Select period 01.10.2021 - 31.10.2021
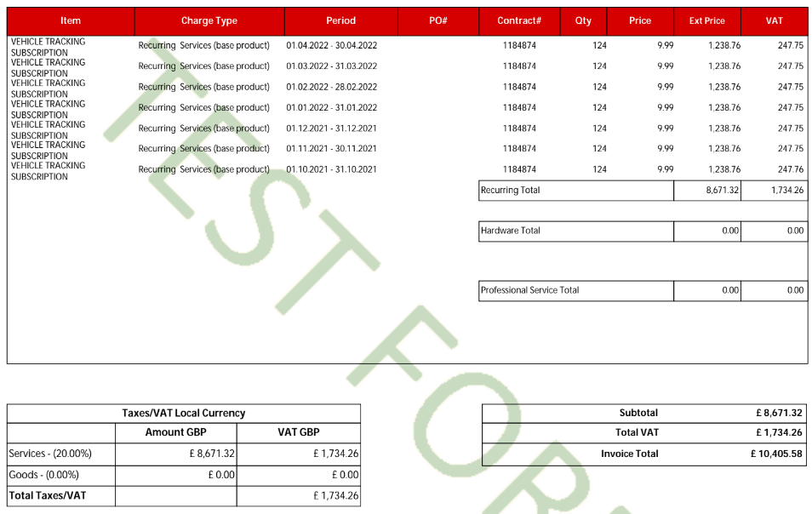The width and height of the screenshot is (812, 514). [x=331, y=169]
